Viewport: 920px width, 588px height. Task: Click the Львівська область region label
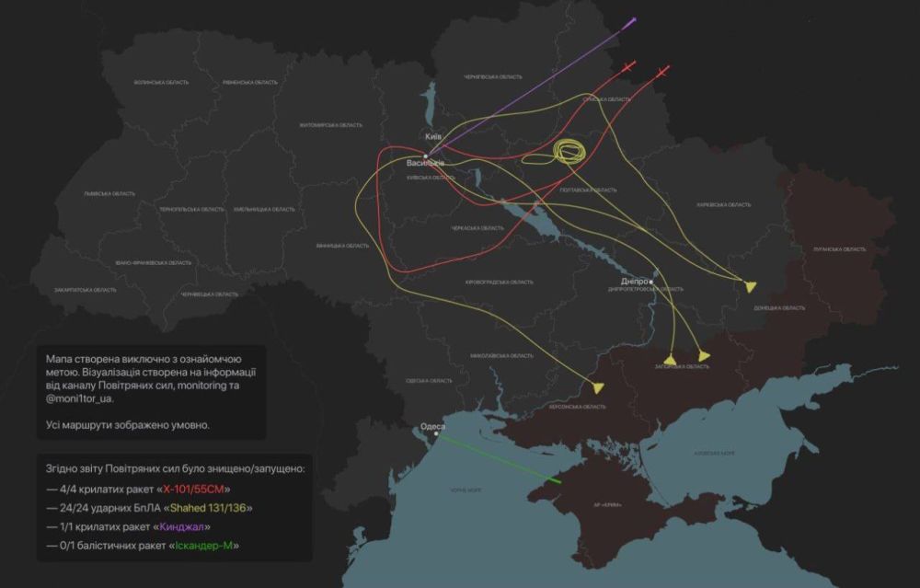[x=109, y=194]
